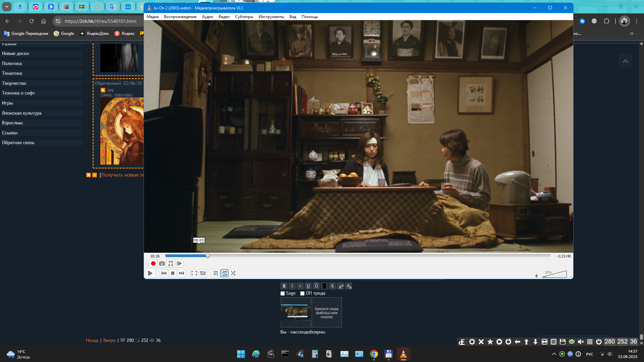Check the Sage checkbox
This screenshot has height=362, width=644.
(x=282, y=294)
